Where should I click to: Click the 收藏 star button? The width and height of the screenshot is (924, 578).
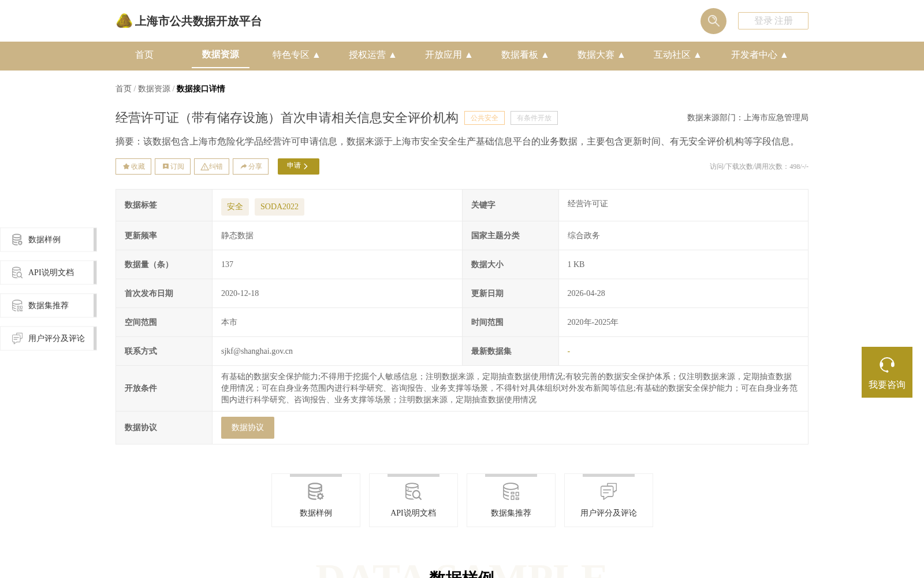point(133,166)
